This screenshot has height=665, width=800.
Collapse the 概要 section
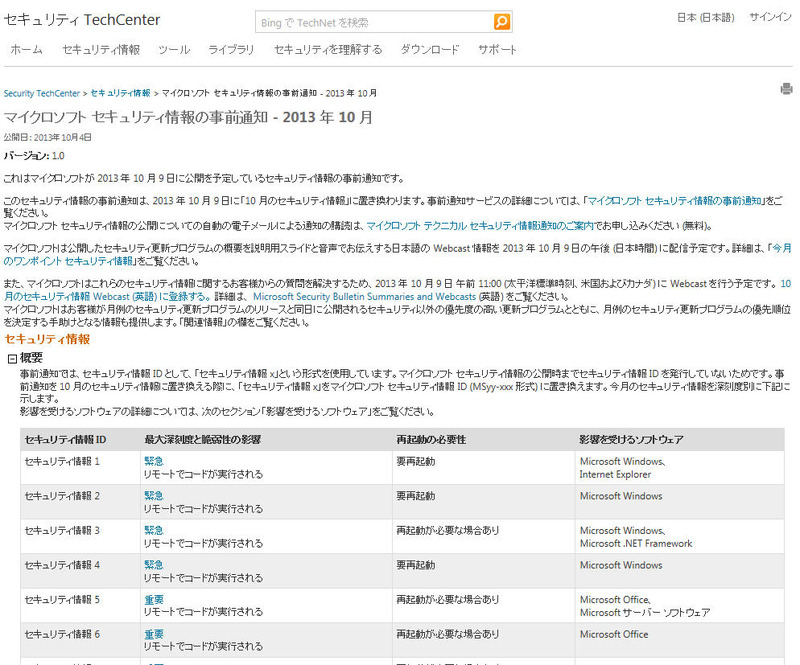12,358
